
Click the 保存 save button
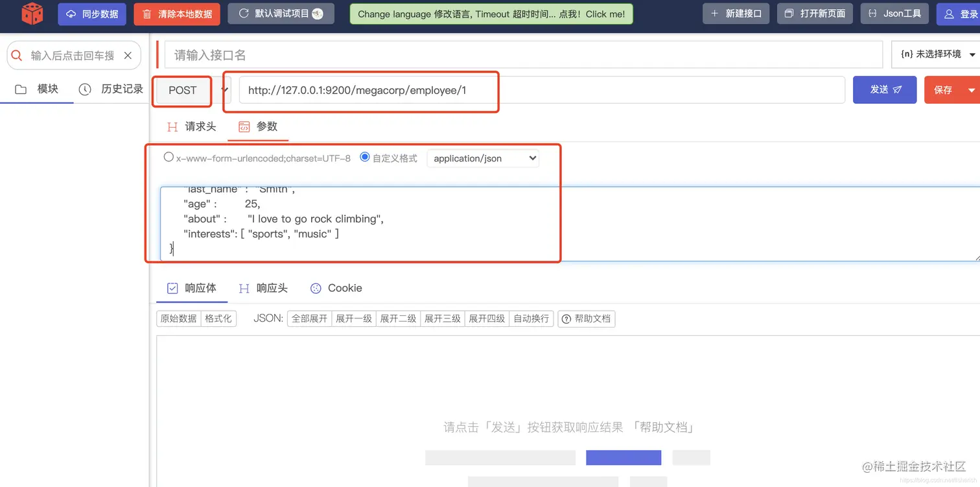click(x=944, y=90)
